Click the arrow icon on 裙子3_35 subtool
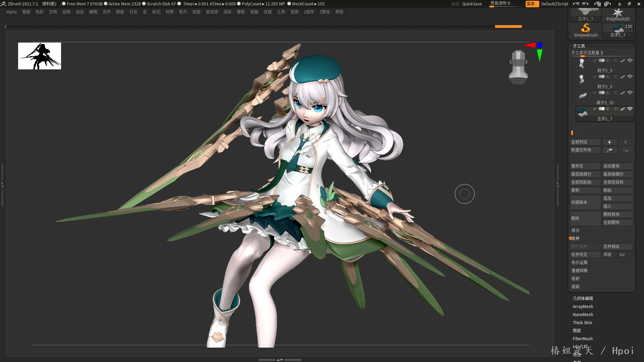Screen dimensions: 644x362 point(595,93)
